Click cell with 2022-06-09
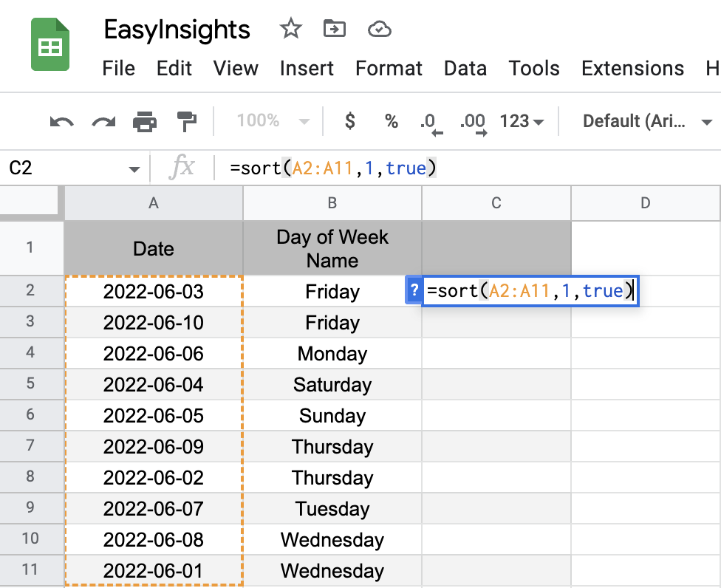 (x=154, y=446)
